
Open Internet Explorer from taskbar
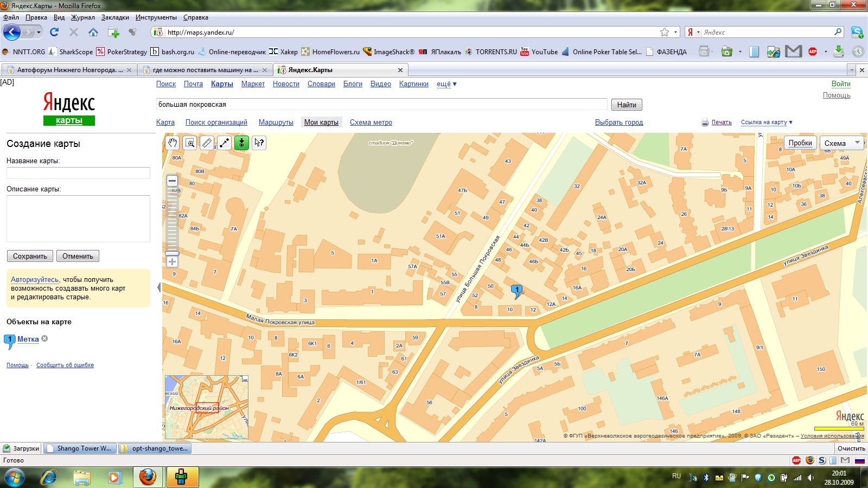pyautogui.click(x=49, y=477)
